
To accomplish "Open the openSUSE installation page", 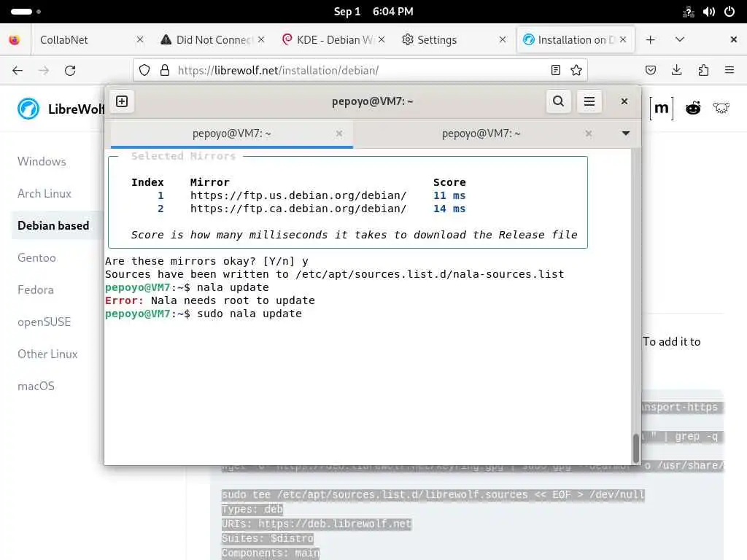I will 44,322.
